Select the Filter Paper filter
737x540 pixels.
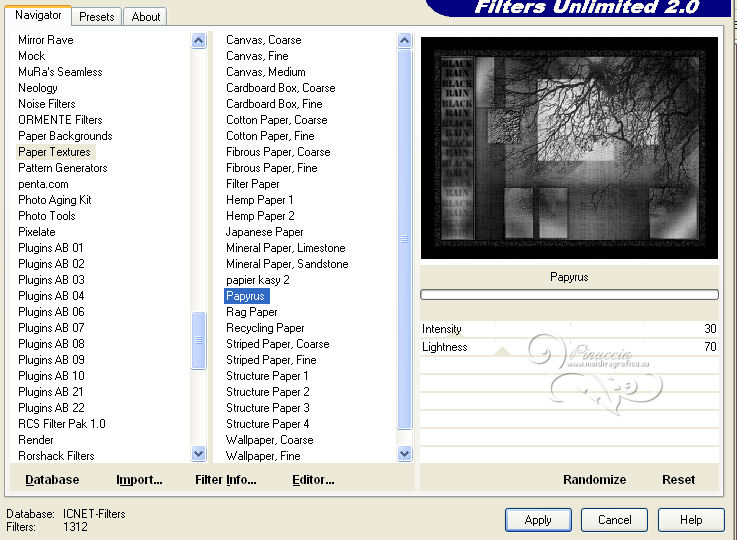[x=252, y=184]
